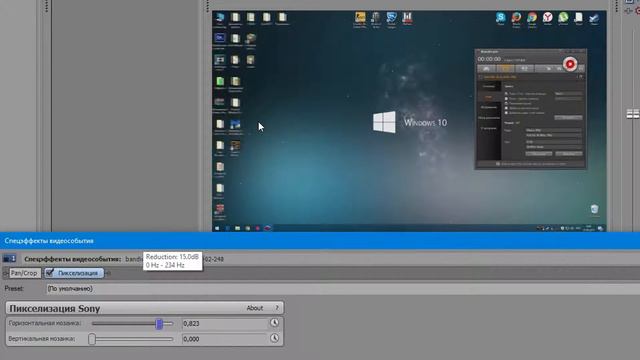Viewport: 640px width, 360px height.
Task: Open help with the ? button
Action: (277, 308)
